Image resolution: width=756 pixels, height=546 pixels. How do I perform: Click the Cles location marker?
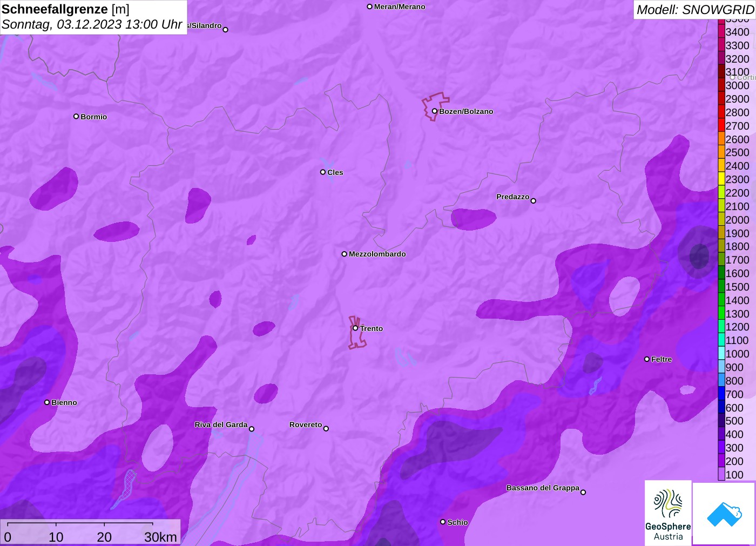(x=323, y=172)
